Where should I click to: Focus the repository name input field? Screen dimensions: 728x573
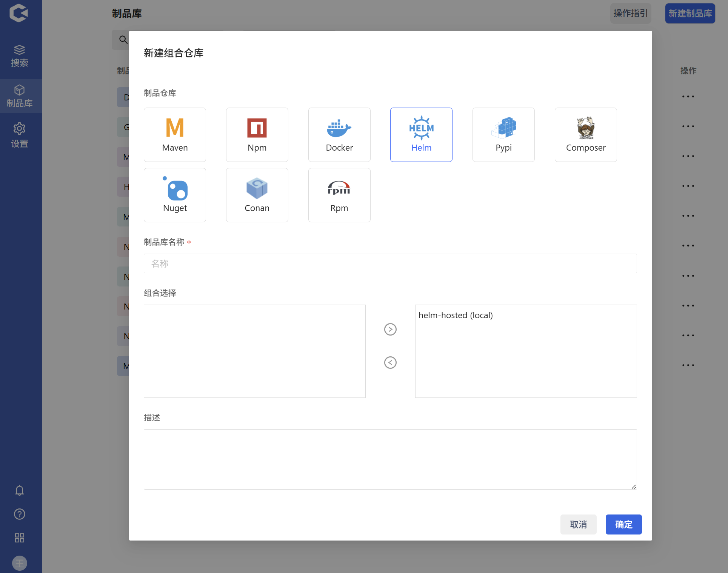point(390,263)
